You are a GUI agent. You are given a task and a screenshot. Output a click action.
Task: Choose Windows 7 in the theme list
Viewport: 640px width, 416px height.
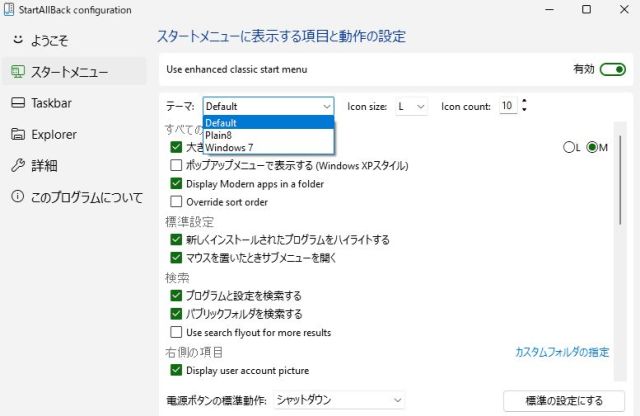269,147
